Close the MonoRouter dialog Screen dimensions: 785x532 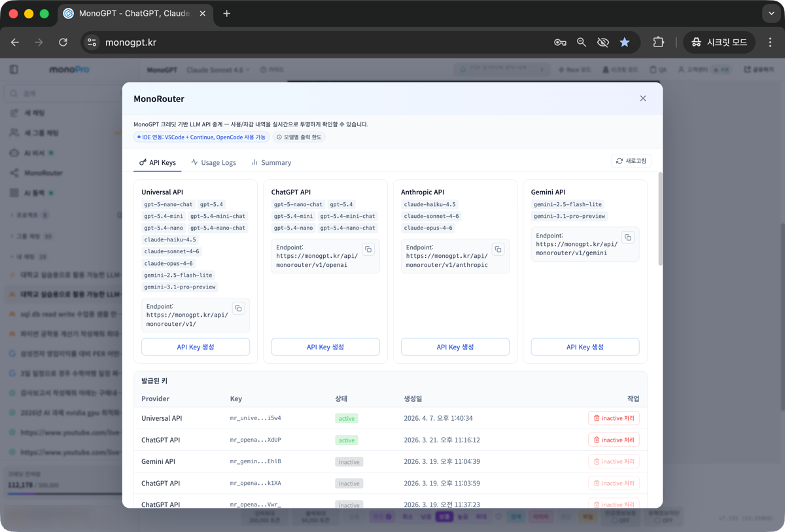(x=643, y=99)
